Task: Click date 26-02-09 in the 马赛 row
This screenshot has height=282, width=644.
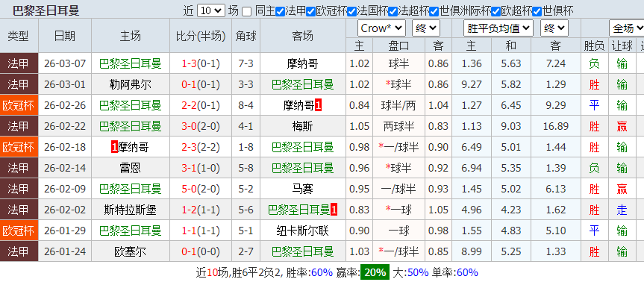Action: coord(65,189)
